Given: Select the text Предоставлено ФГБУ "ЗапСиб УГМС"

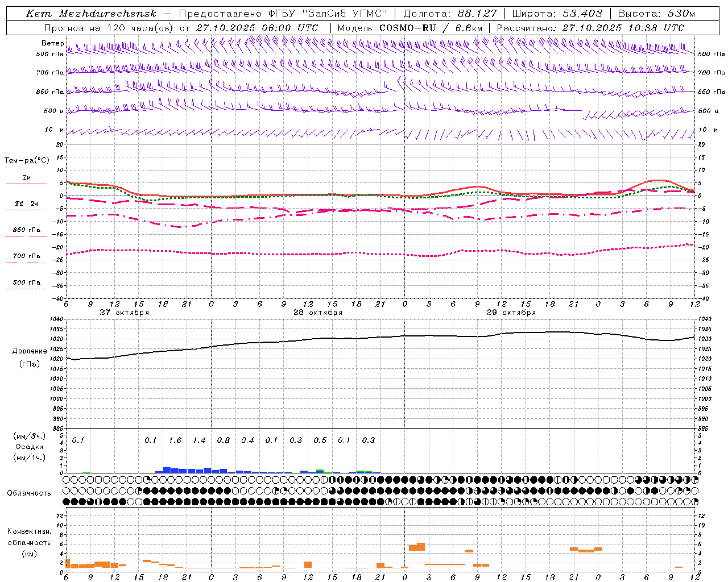Looking at the screenshot, I should tap(283, 14).
